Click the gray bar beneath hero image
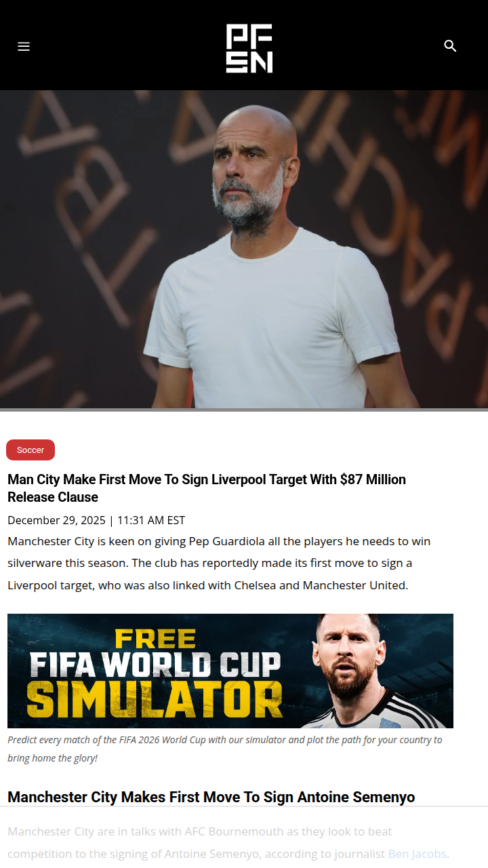Screen dimensions: 488x868 coord(244,410)
